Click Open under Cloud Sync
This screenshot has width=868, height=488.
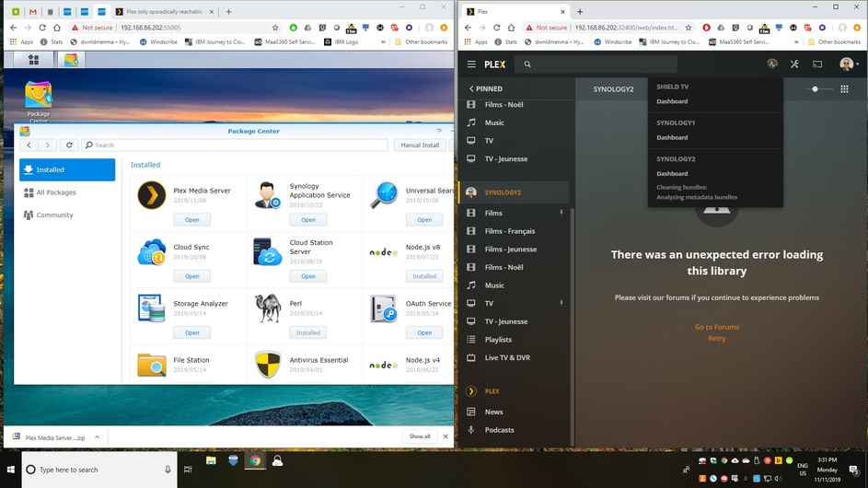pyautogui.click(x=192, y=276)
